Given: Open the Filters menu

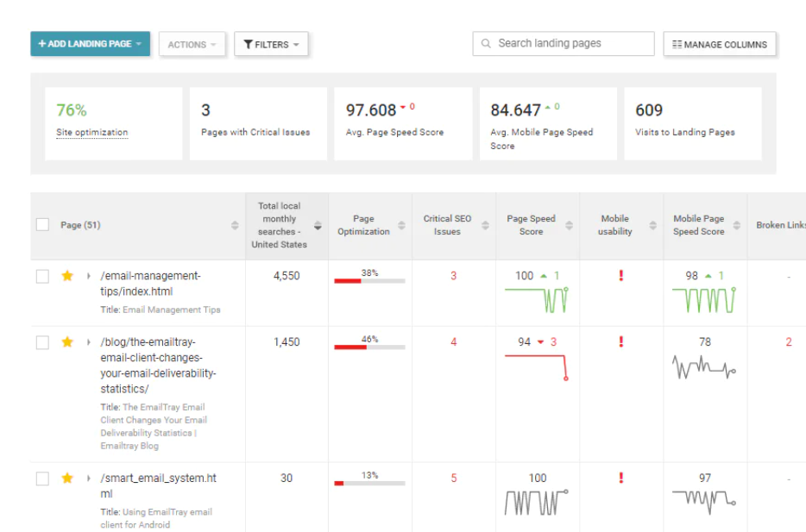Looking at the screenshot, I should click(x=271, y=44).
